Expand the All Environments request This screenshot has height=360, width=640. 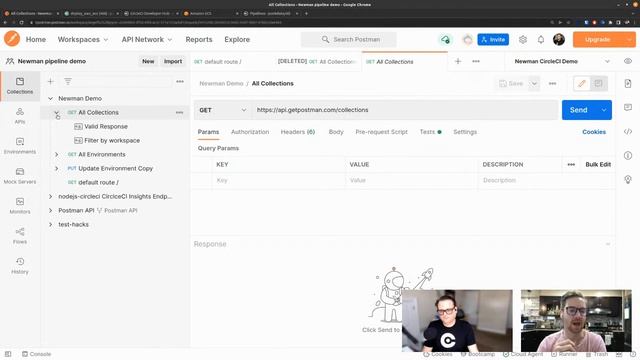tap(56, 154)
